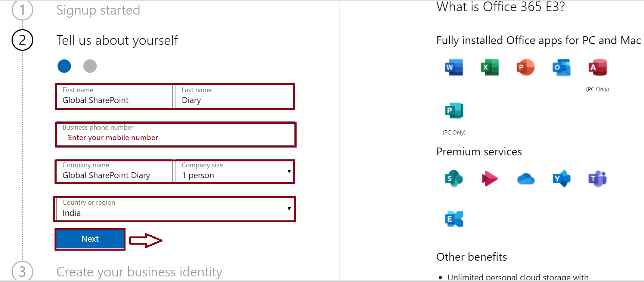Image resolution: width=644 pixels, height=282 pixels.
Task: Click the OneDrive cloud icon
Action: (526, 179)
